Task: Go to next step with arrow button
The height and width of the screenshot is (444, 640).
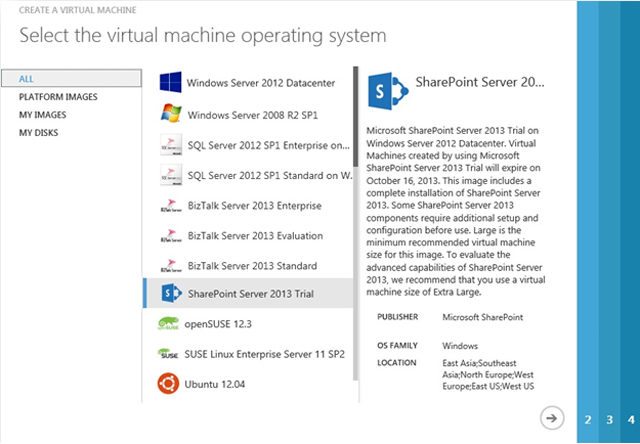Action: coord(552,418)
